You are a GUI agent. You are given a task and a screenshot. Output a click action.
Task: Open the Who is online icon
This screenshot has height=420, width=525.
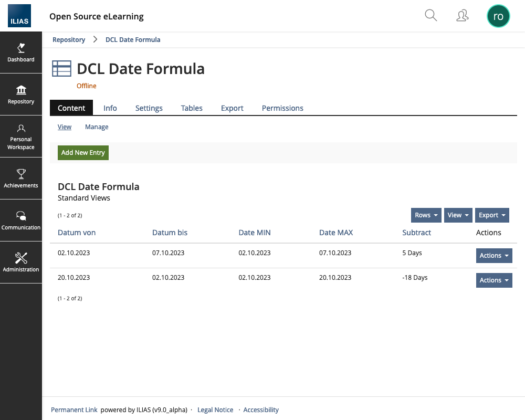click(x=462, y=16)
